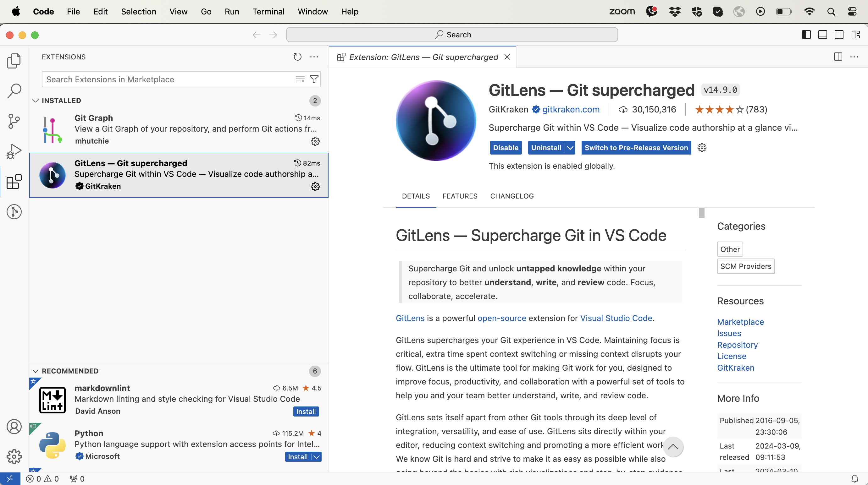Install the markdownlint extension
This screenshot has width=868, height=485.
[306, 411]
